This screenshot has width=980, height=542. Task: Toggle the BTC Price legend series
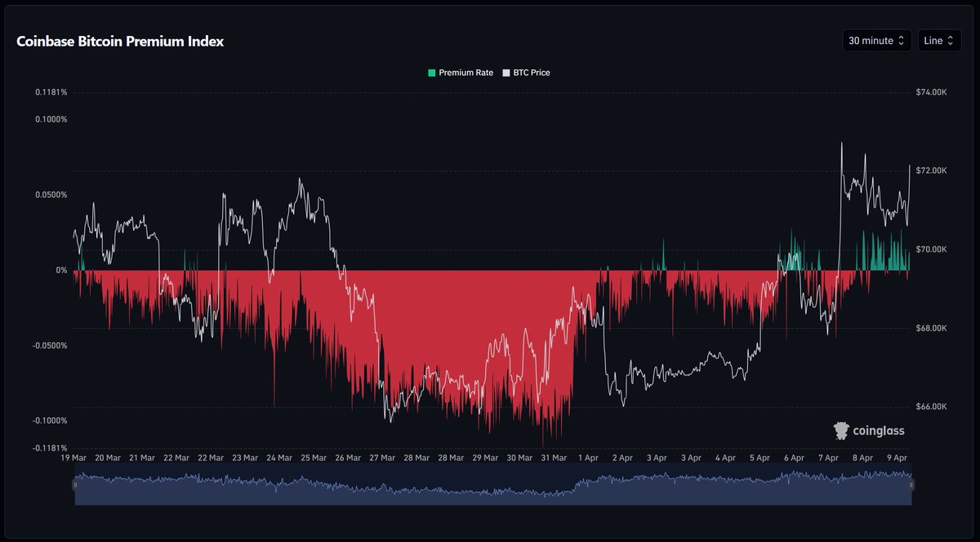pyautogui.click(x=527, y=73)
